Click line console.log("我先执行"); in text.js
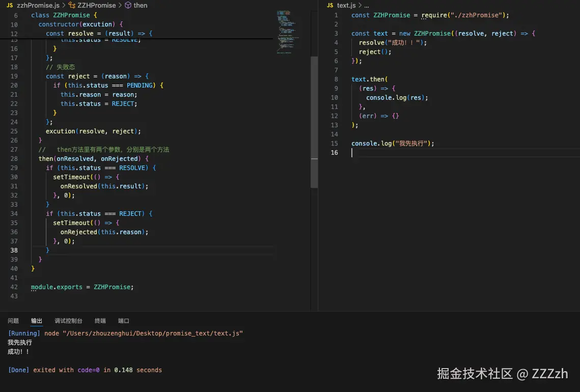580x392 pixels. 393,144
